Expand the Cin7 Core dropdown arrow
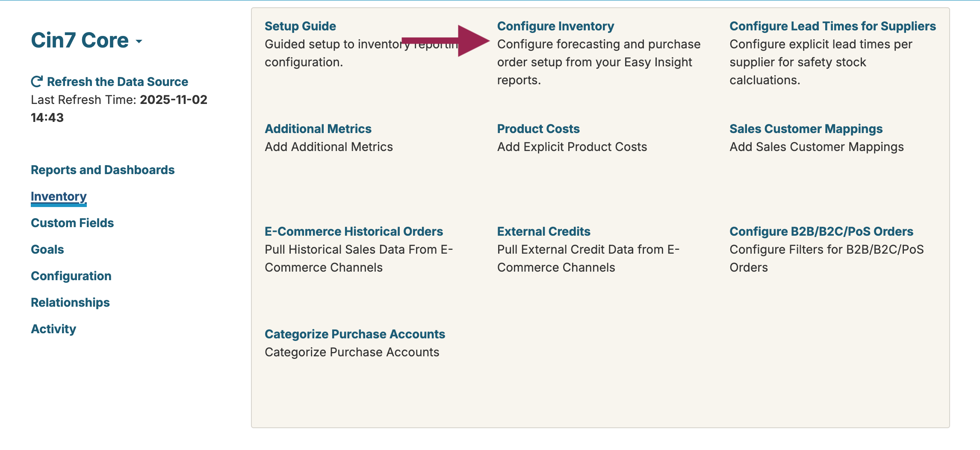The height and width of the screenshot is (450, 980). (139, 41)
